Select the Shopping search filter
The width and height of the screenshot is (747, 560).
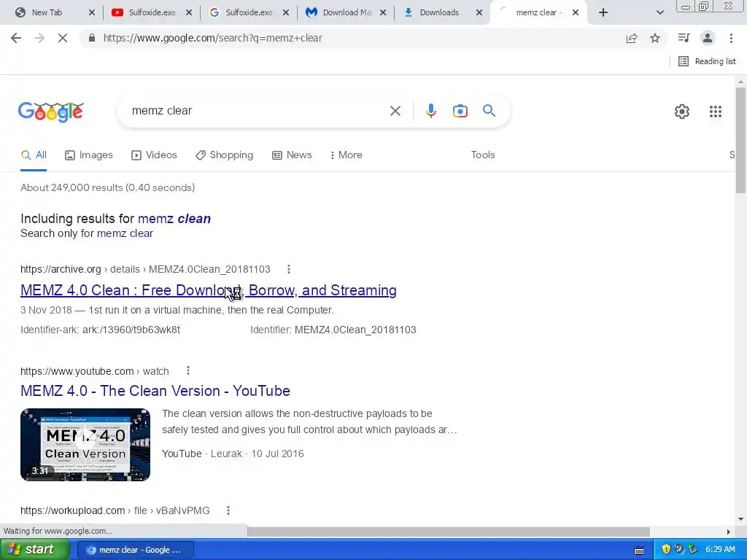click(x=225, y=155)
